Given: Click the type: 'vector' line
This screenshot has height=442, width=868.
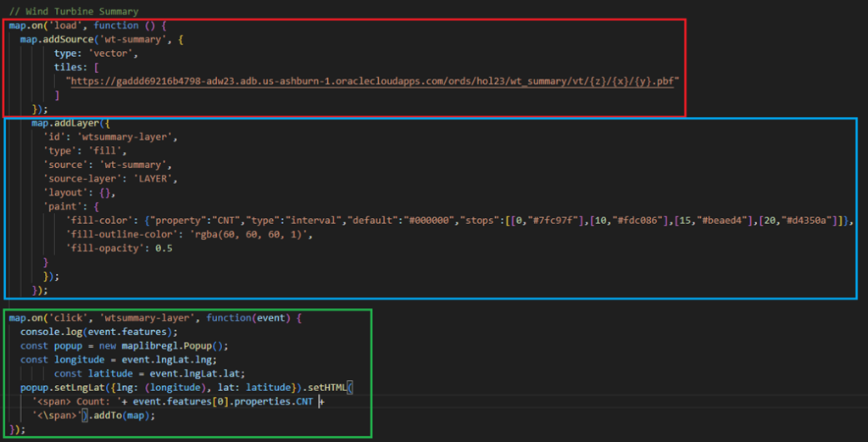Looking at the screenshot, I should tap(96, 53).
